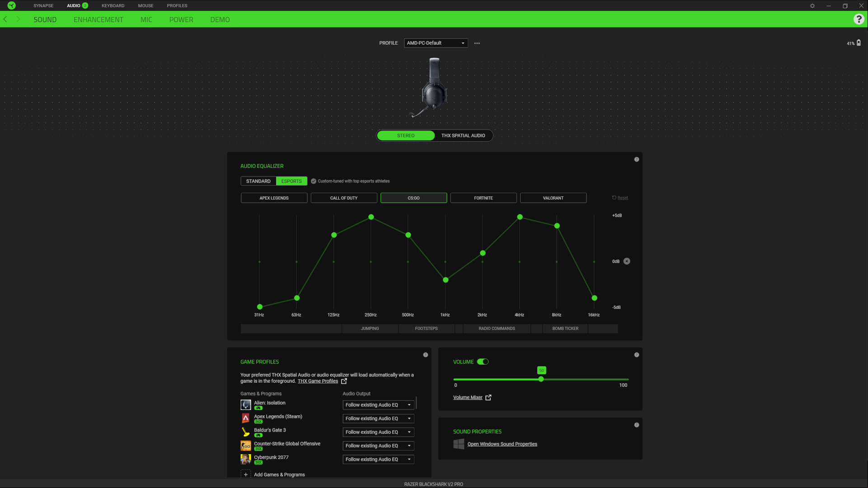Click the game profiles list scrollbar
Viewport: 868px width, 488px height.
click(x=416, y=402)
